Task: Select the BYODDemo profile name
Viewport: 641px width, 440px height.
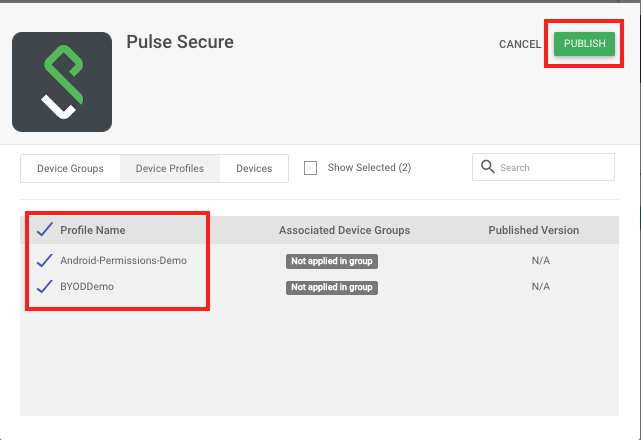Action: pos(87,287)
